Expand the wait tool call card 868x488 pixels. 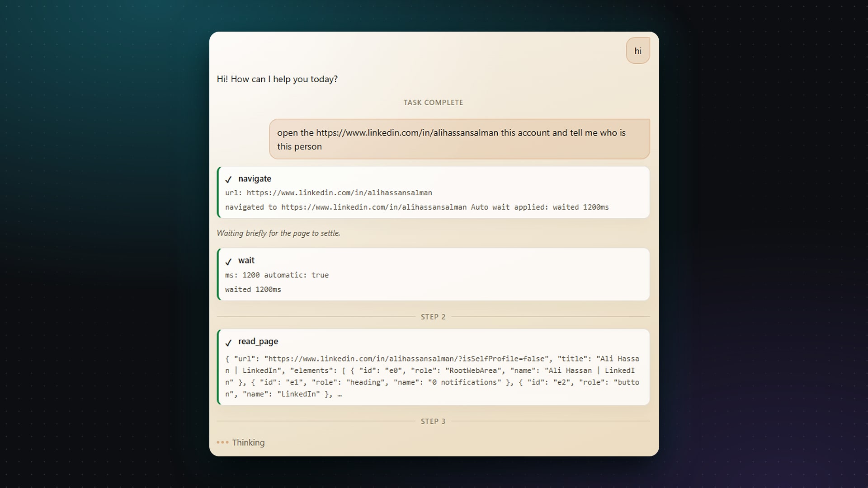433,274
